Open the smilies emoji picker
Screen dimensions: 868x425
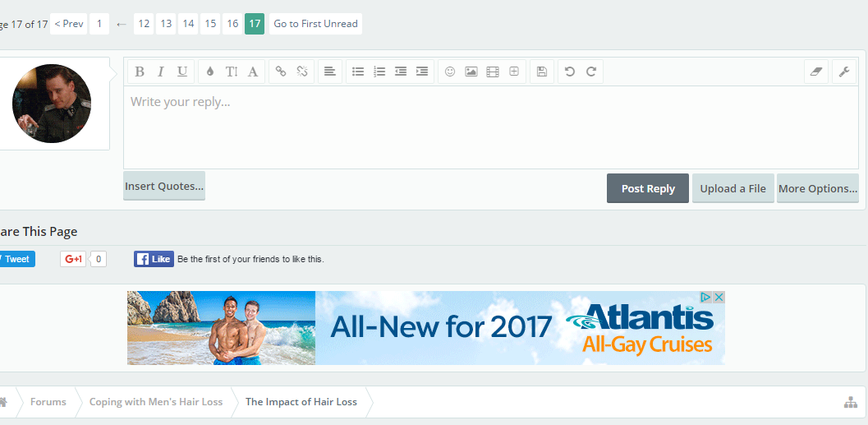(450, 72)
